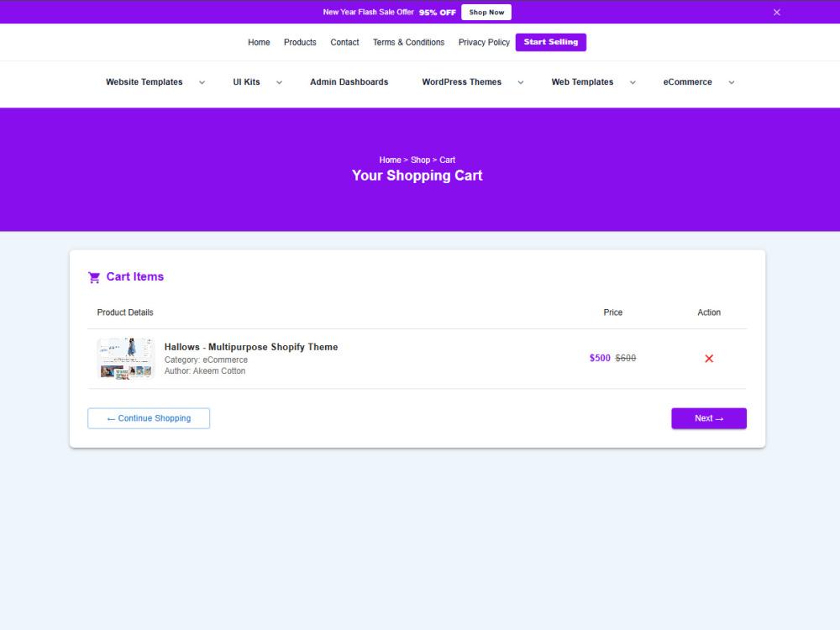Go to the Home page link
This screenshot has width=840, height=630.
coord(259,42)
